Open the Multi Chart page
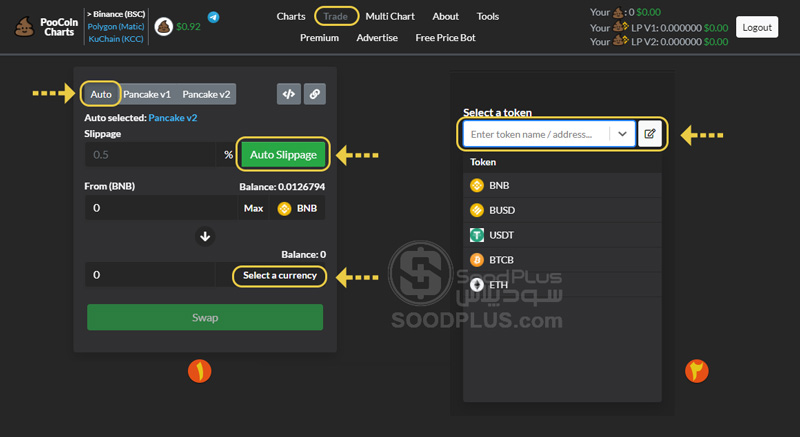Screen dimensions: 800x437 tap(390, 16)
